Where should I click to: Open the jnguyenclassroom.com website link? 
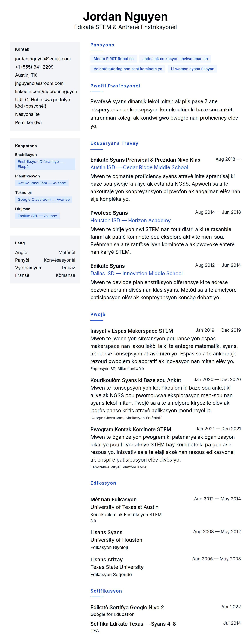pyautogui.click(x=39, y=83)
